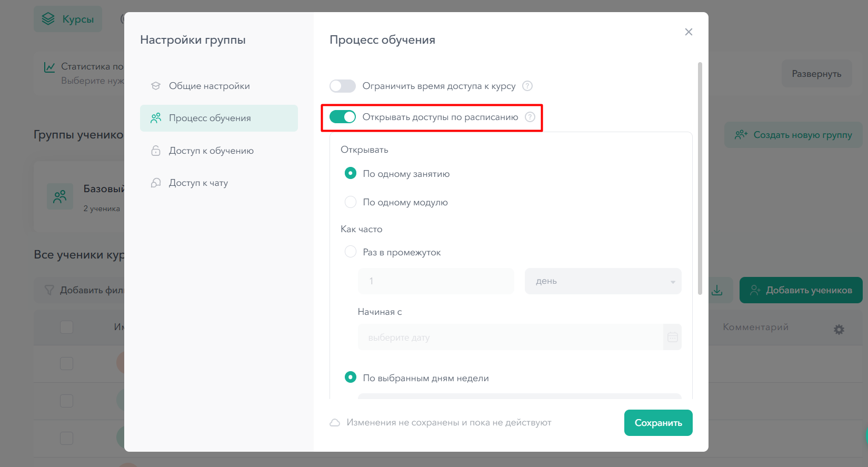Turn off schedule-based access toggle
The width and height of the screenshot is (868, 467).
click(343, 117)
